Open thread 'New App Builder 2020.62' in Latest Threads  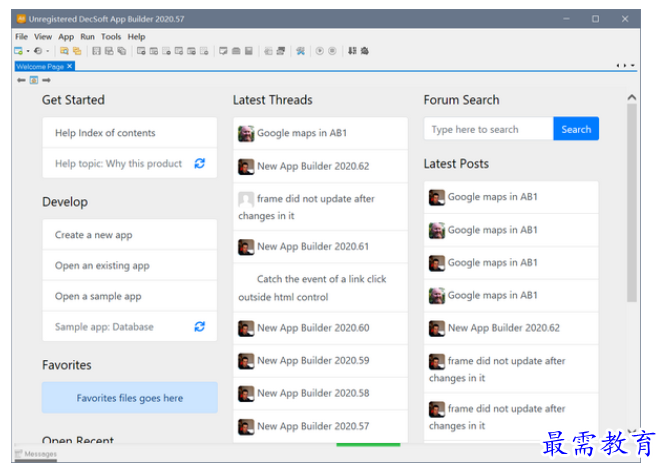[320, 166]
